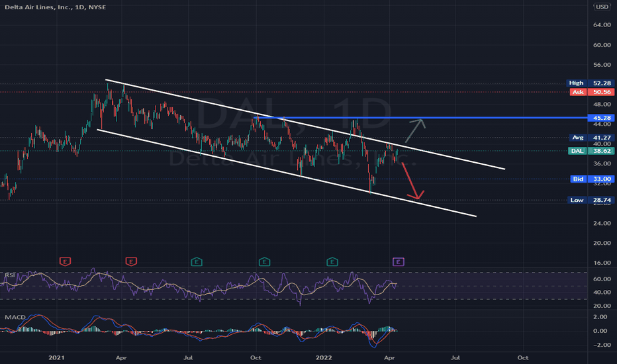
Task: Click the RSI indicator label
Action: pos(10,275)
